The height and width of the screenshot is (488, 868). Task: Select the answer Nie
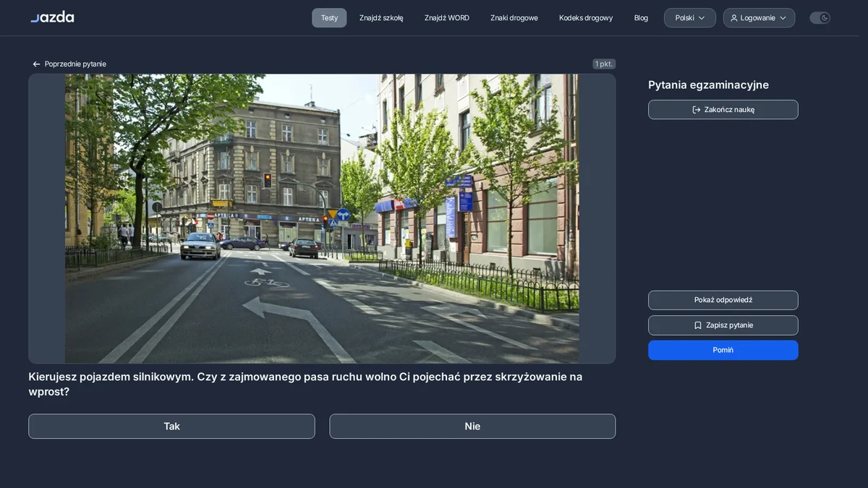point(472,427)
